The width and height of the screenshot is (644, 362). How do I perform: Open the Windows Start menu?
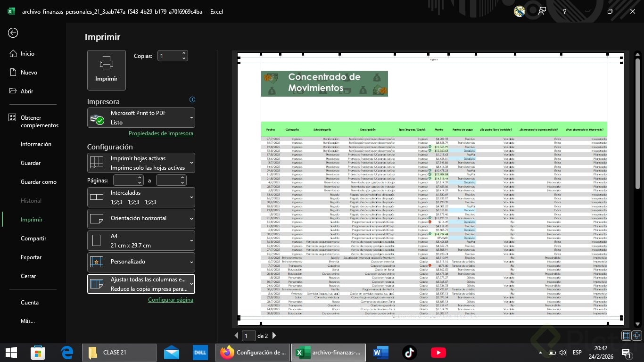[11, 352]
